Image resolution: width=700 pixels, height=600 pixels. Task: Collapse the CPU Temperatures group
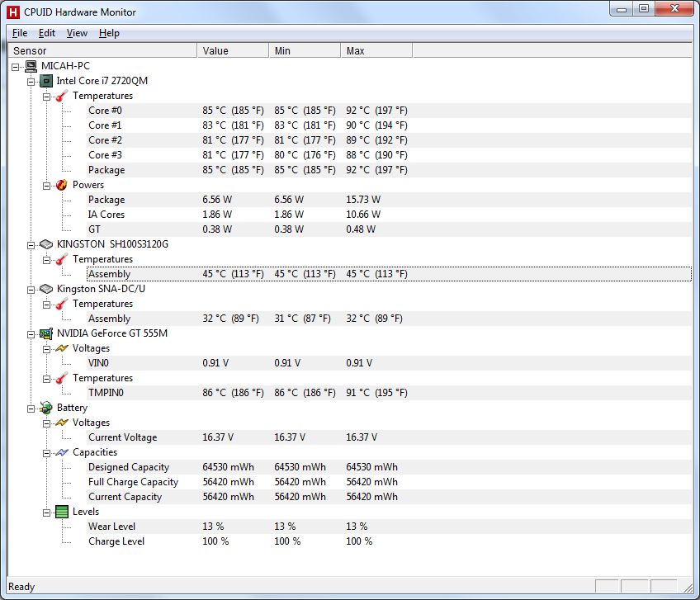click(46, 97)
